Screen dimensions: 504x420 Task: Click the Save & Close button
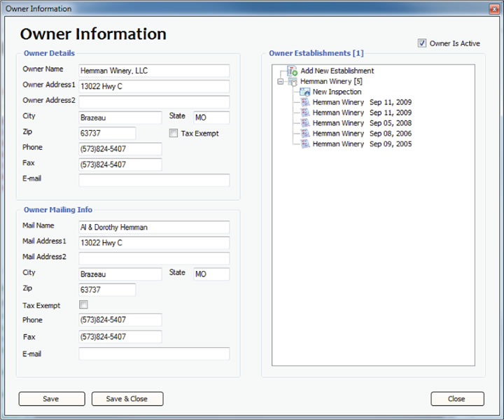click(x=127, y=399)
